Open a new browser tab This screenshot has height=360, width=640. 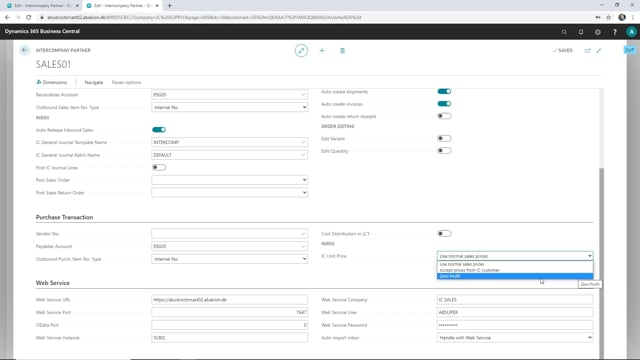click(x=169, y=6)
